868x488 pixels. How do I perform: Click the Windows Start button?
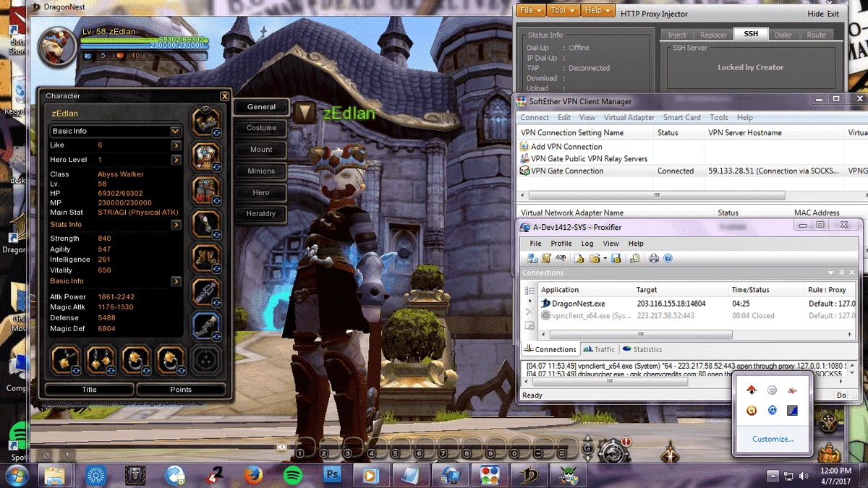pos(16,476)
